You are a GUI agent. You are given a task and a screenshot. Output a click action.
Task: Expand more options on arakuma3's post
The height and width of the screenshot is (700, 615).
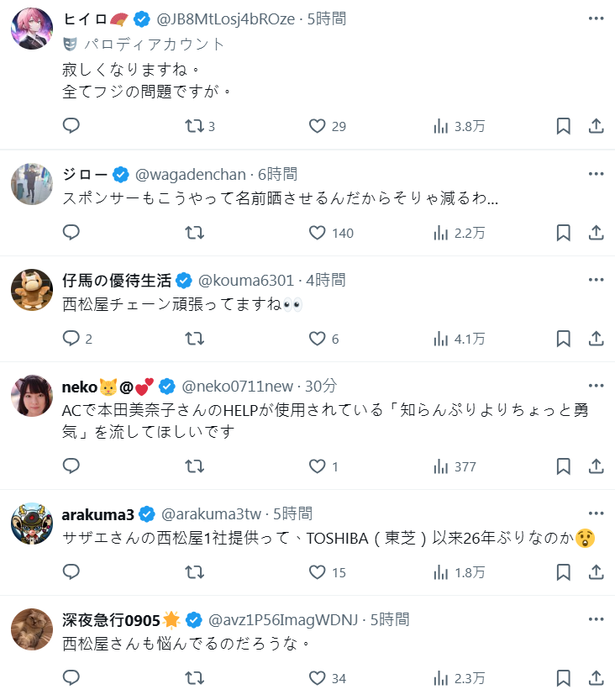tap(596, 513)
